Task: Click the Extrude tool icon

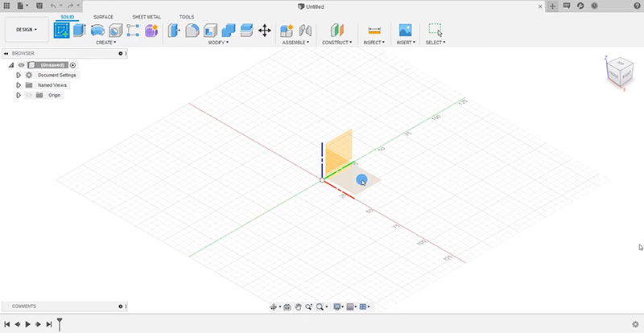Action: click(79, 31)
